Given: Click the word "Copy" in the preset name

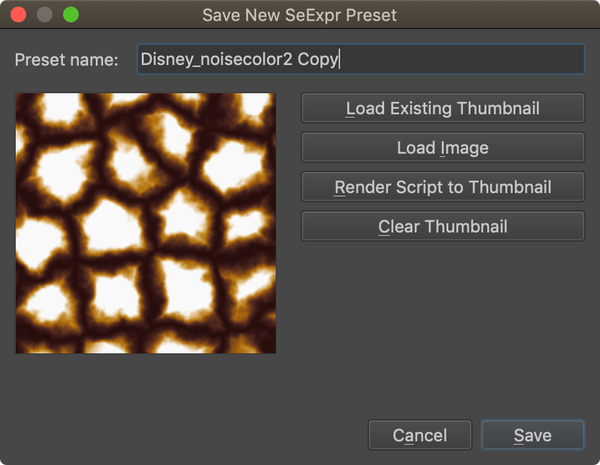Looking at the screenshot, I should click(x=318, y=59).
